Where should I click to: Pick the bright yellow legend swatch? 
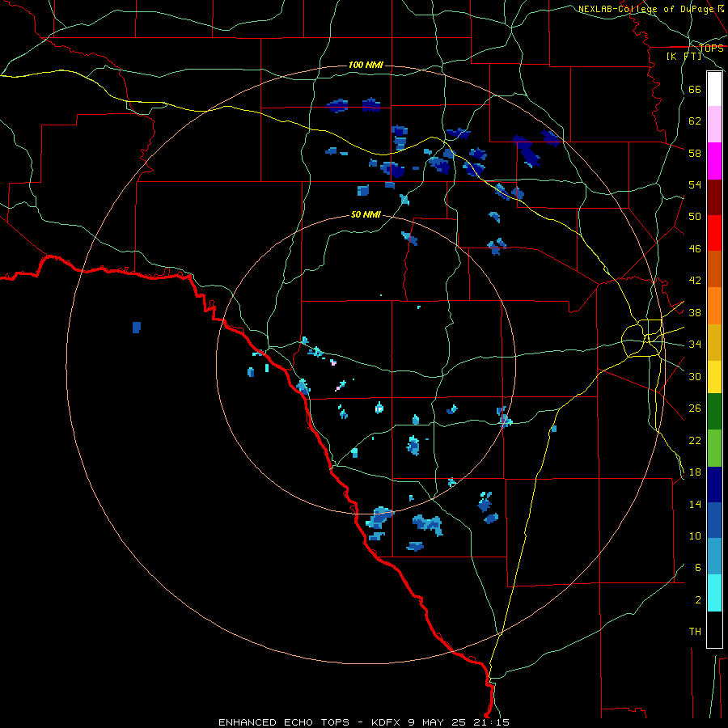tap(714, 376)
